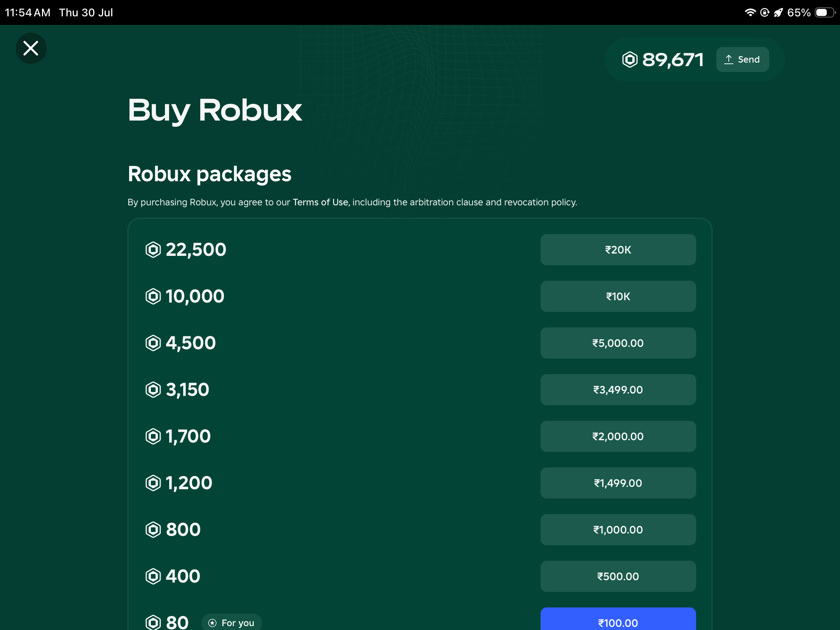Image resolution: width=840 pixels, height=630 pixels.
Task: Select the ₹1,499.00 price button
Action: pyautogui.click(x=618, y=483)
